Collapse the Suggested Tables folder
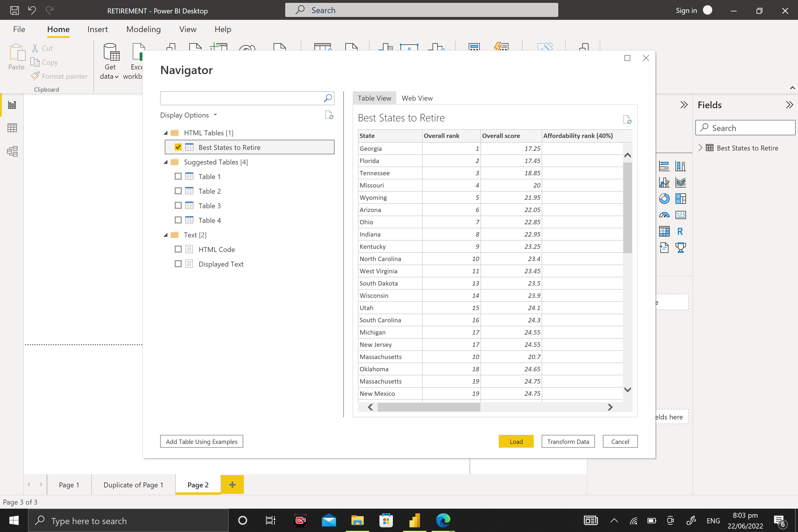The height and width of the screenshot is (532, 798). pos(166,162)
